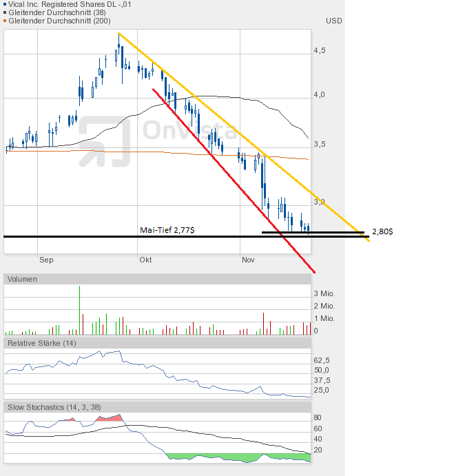Click the 4,0 price axis label
Viewport: 454px width, 476px height.
[x=319, y=94]
